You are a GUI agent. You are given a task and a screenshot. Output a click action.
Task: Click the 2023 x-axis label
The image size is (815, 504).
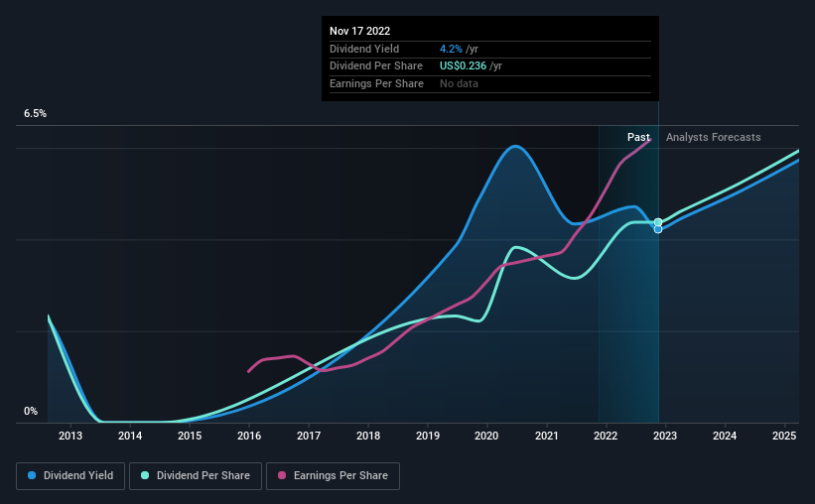665,436
